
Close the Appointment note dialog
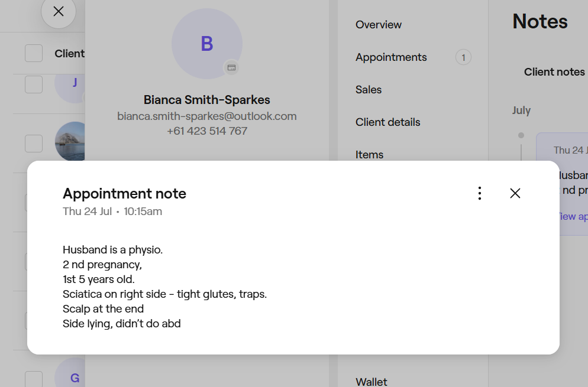[x=515, y=193]
